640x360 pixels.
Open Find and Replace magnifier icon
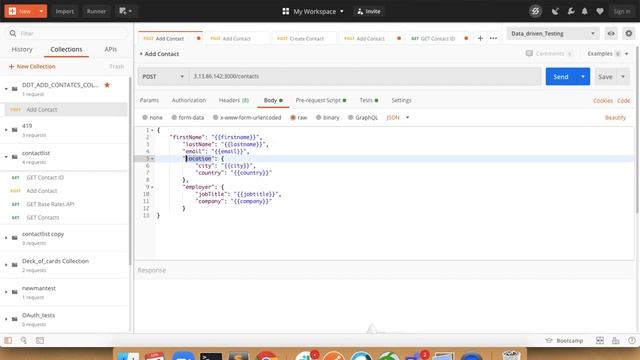[x=24, y=340]
